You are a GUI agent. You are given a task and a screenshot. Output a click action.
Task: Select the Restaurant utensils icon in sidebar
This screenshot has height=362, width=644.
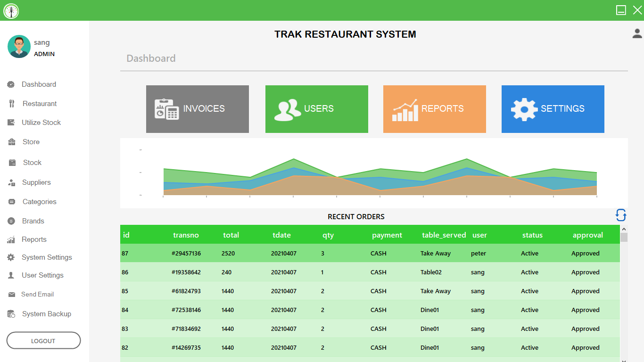12,103
